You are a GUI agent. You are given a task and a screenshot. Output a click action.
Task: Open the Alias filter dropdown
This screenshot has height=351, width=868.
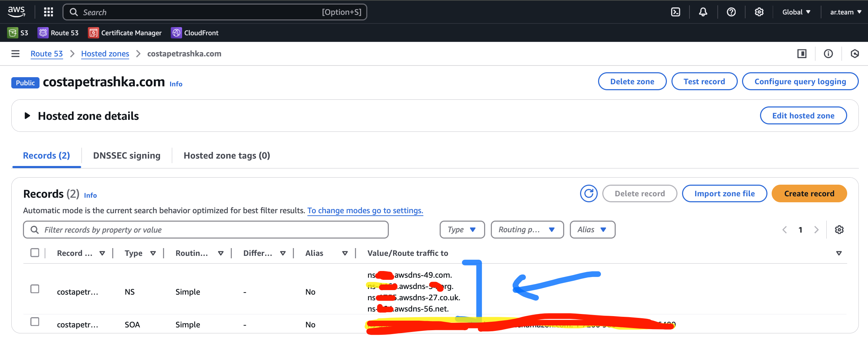tap(592, 230)
